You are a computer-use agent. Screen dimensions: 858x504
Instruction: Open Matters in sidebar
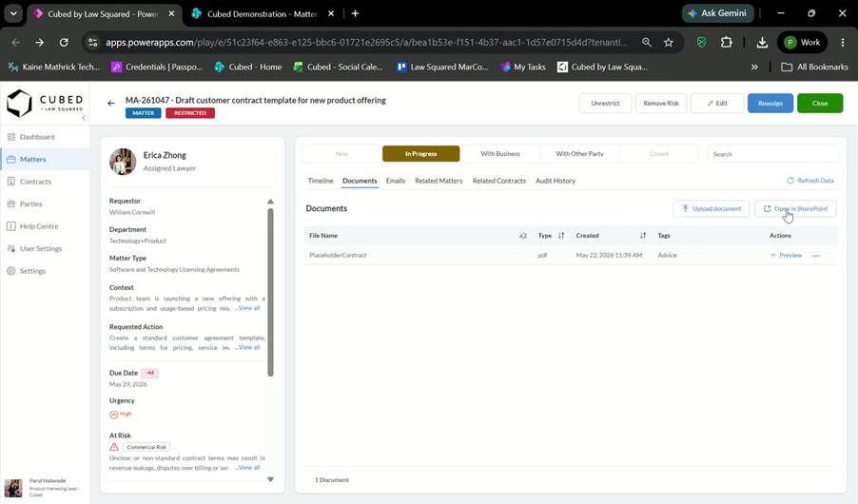coord(33,159)
